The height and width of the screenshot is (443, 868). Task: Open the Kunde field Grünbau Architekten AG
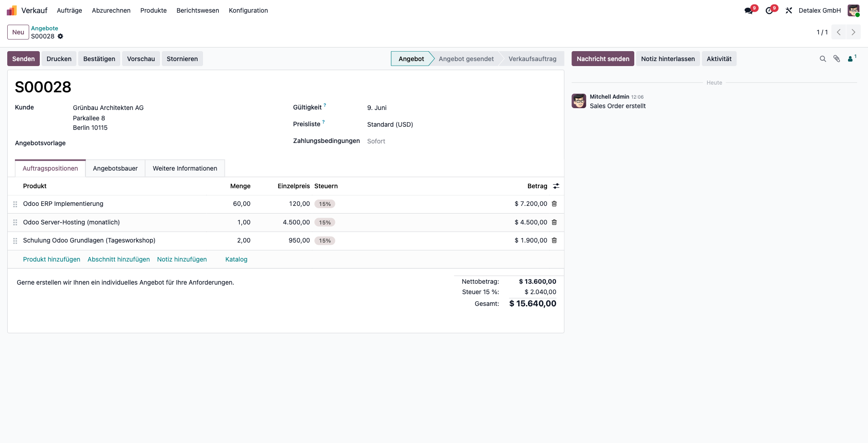click(108, 108)
